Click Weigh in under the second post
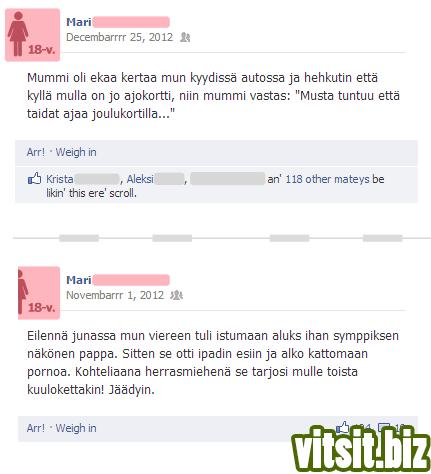Viewport: 431px width, 474px height. 76,428
